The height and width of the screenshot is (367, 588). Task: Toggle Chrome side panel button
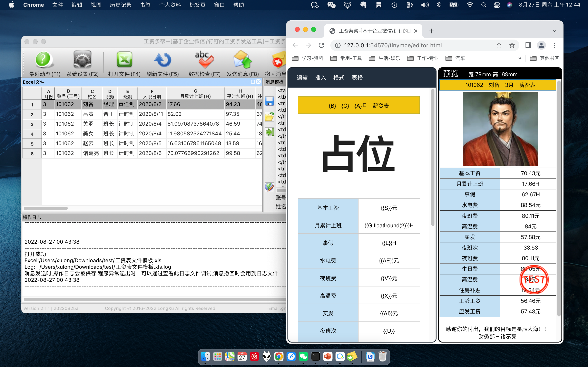coord(528,45)
